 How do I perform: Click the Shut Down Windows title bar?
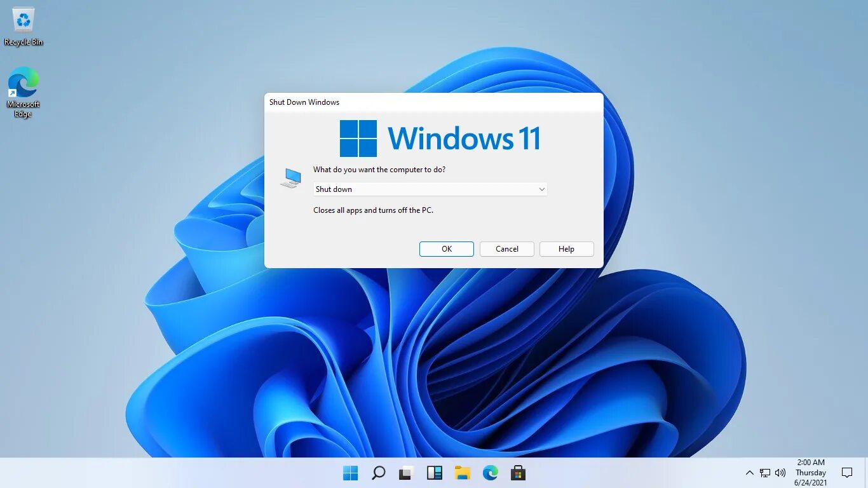(x=434, y=102)
